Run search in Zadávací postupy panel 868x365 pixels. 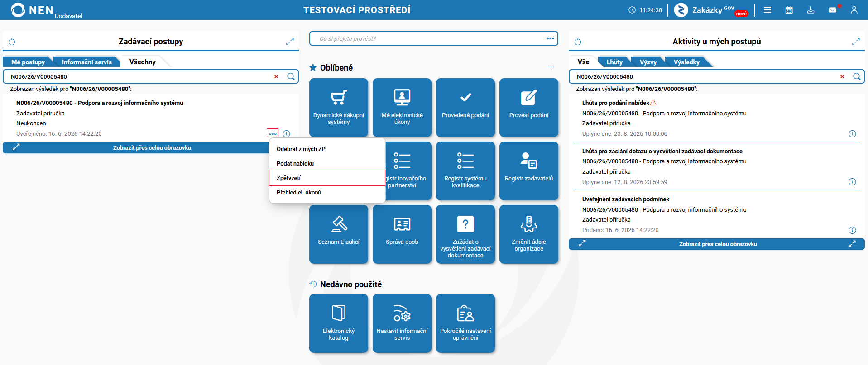[291, 76]
